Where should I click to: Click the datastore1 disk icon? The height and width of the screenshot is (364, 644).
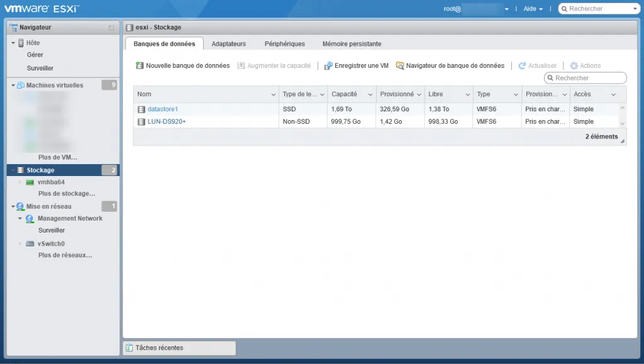click(x=142, y=109)
